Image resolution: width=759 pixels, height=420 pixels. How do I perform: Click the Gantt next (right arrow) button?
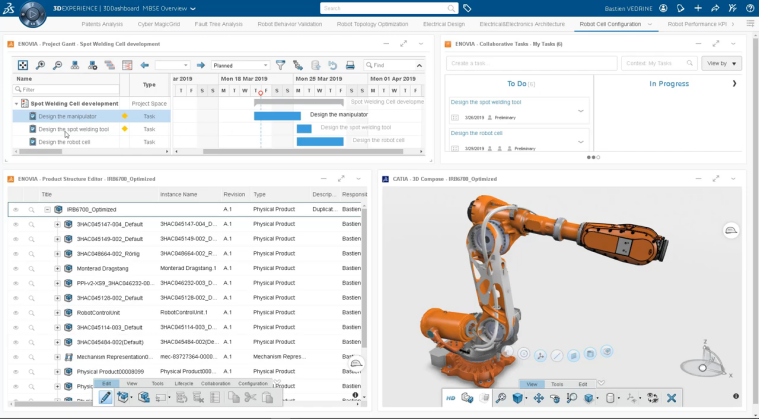[201, 65]
